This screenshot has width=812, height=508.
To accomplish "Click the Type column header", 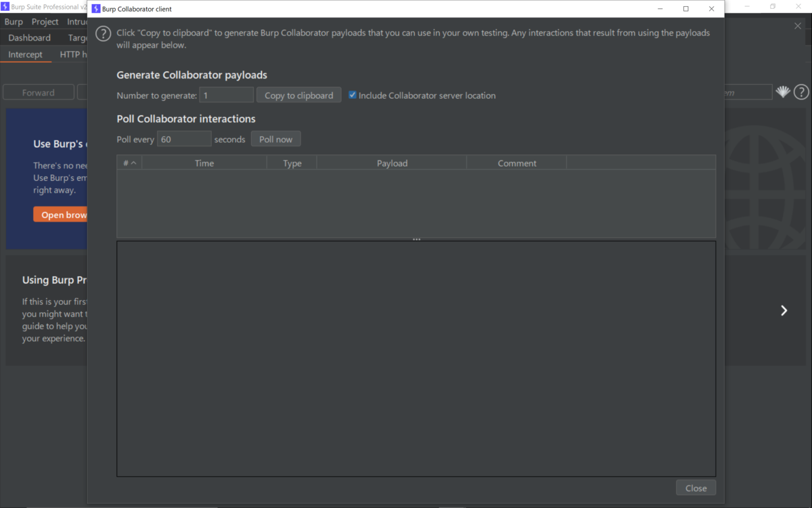I will (292, 163).
